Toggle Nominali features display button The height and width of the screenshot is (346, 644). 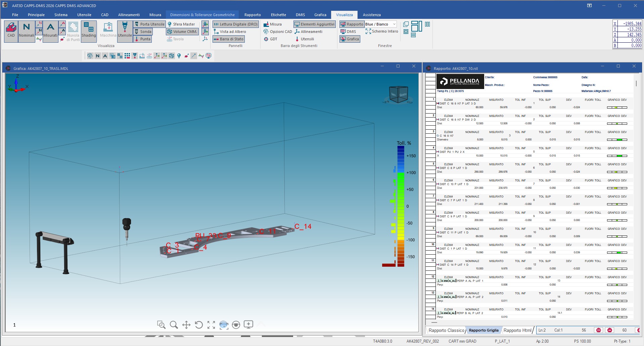tap(27, 31)
